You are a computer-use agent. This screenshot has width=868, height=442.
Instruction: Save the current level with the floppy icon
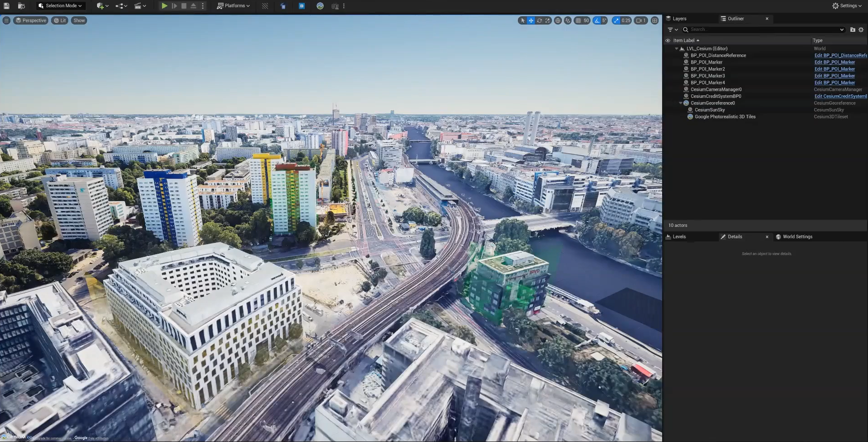[x=7, y=6]
